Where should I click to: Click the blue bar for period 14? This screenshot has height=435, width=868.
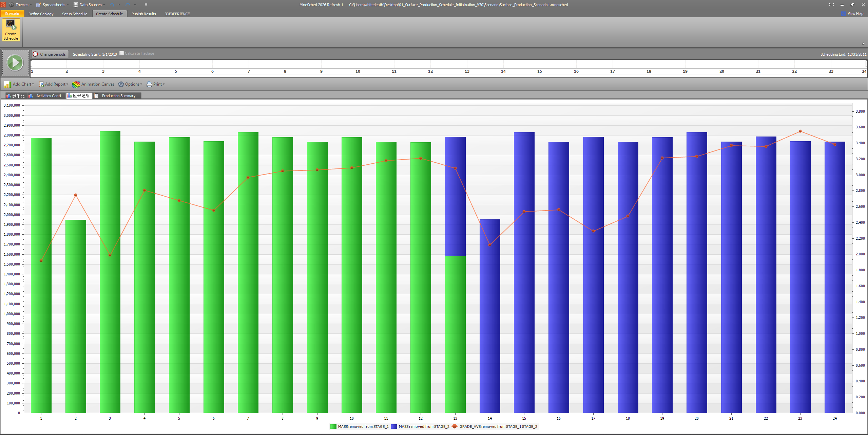point(490,316)
